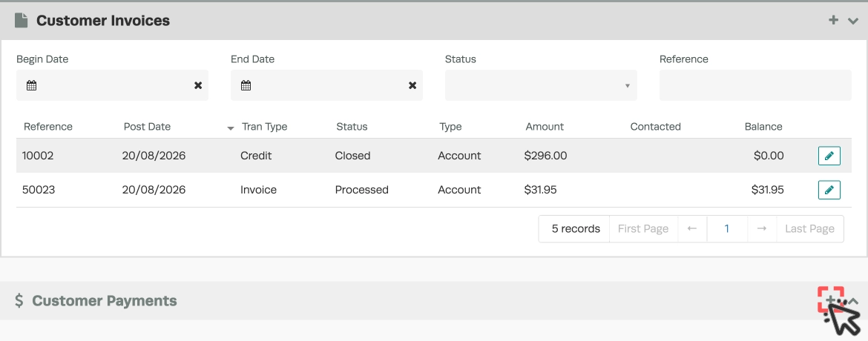Sort by Amount column header
This screenshot has width=868, height=341.
click(545, 126)
